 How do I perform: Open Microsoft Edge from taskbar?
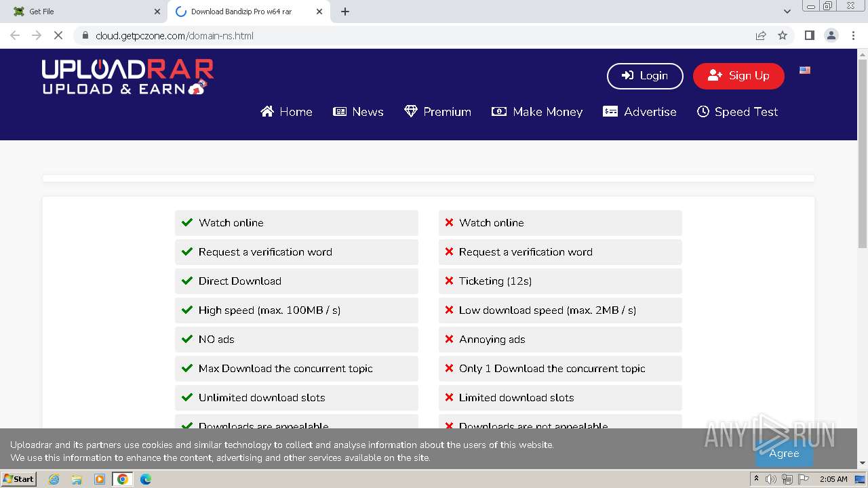pos(145,479)
